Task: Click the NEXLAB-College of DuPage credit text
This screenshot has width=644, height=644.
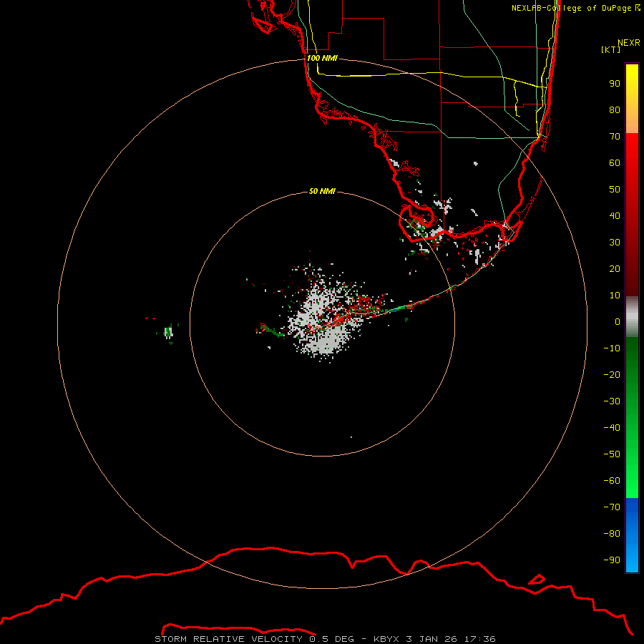Action: (576, 8)
